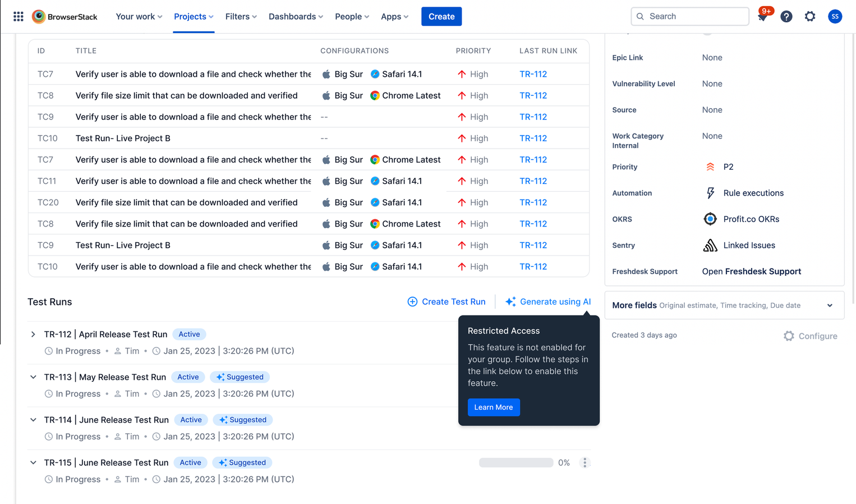Click the Configure gear icon
This screenshot has width=856, height=504.
tap(789, 336)
